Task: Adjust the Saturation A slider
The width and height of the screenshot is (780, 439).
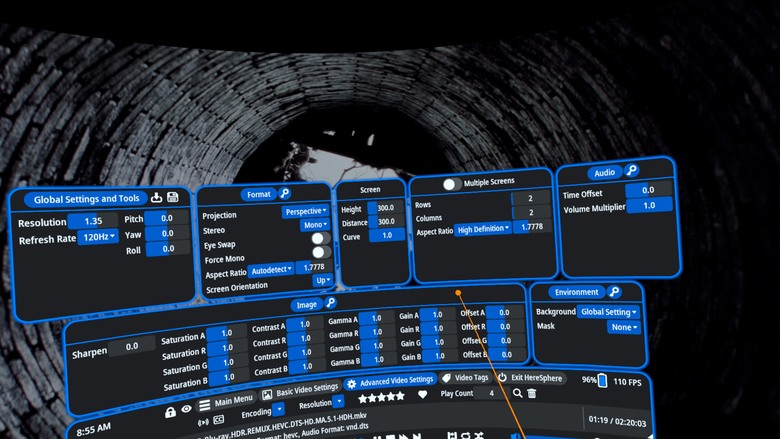Action: coord(227,333)
